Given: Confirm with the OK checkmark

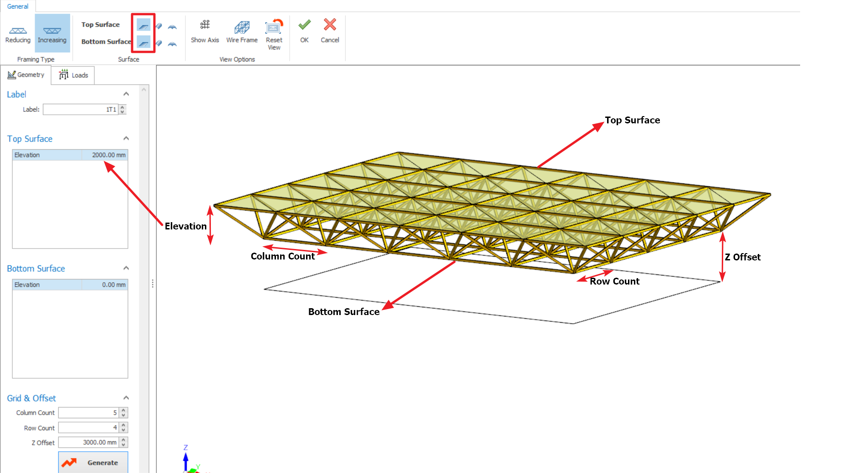Looking at the screenshot, I should 304,30.
